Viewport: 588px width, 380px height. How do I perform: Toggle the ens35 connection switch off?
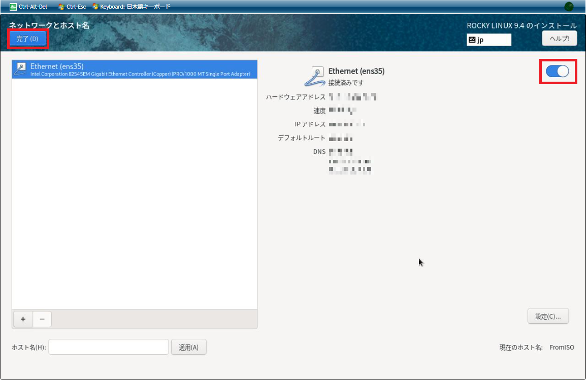click(557, 72)
